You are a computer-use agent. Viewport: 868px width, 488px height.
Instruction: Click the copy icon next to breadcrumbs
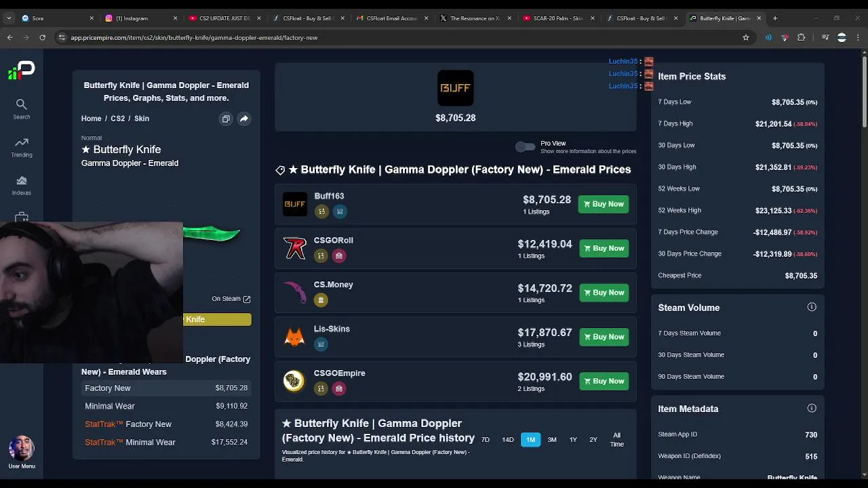[x=226, y=119]
